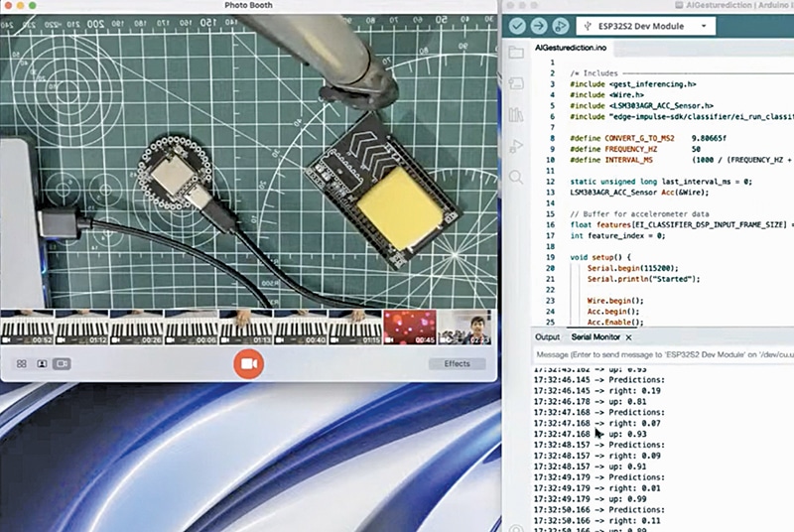
Task: Open the Library Manager sidebar icon
Action: 515,115
